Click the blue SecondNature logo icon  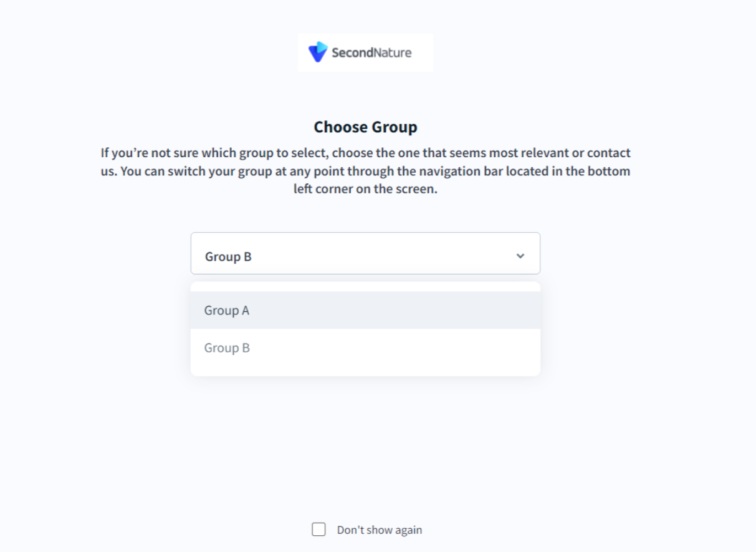pyautogui.click(x=318, y=52)
